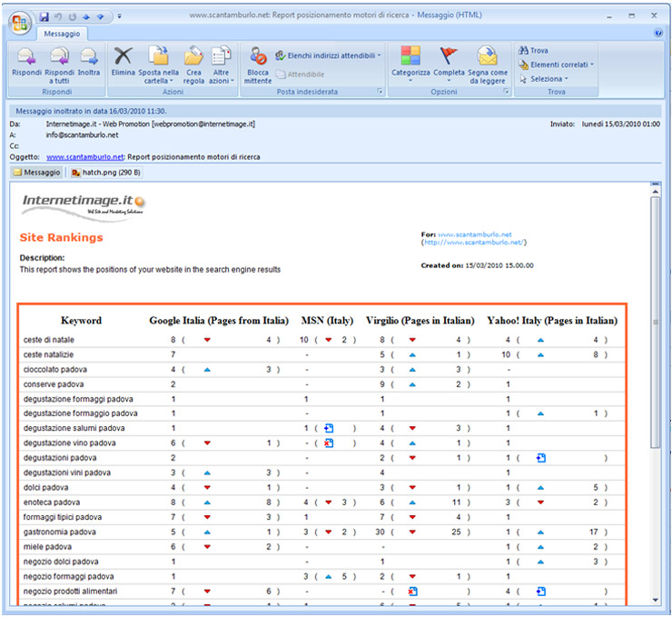
Task: Open the hatch.png attachment
Action: click(106, 173)
